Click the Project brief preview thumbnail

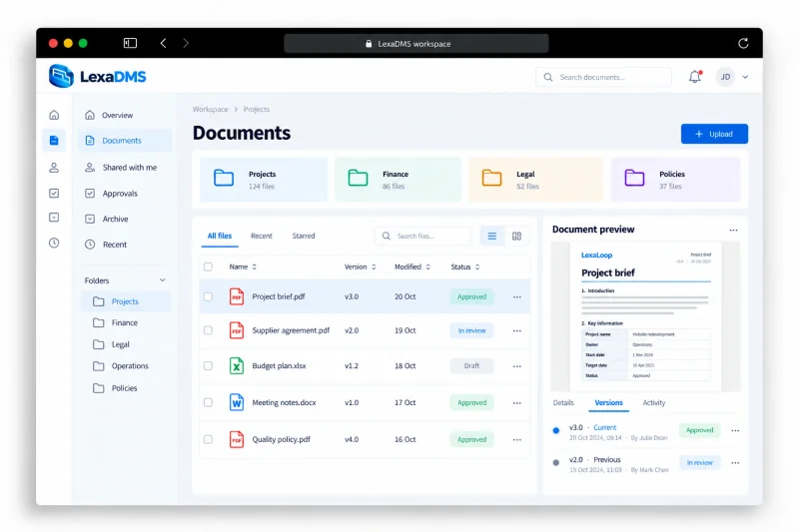[x=645, y=316]
